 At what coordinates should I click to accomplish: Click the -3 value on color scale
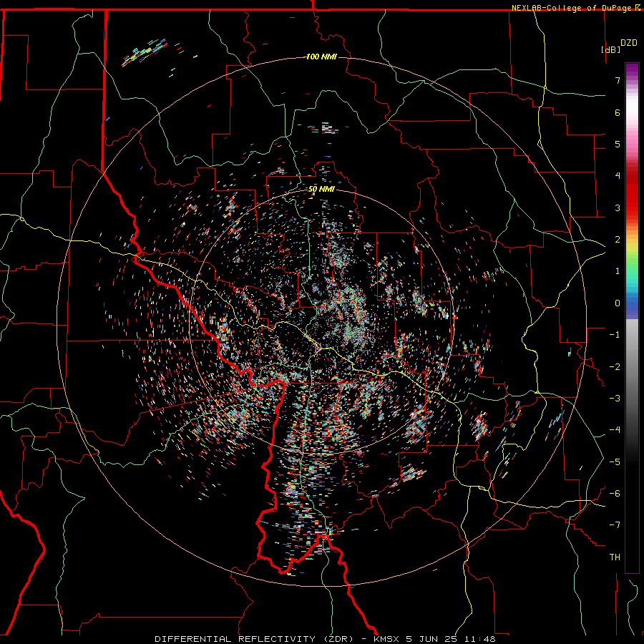[615, 398]
